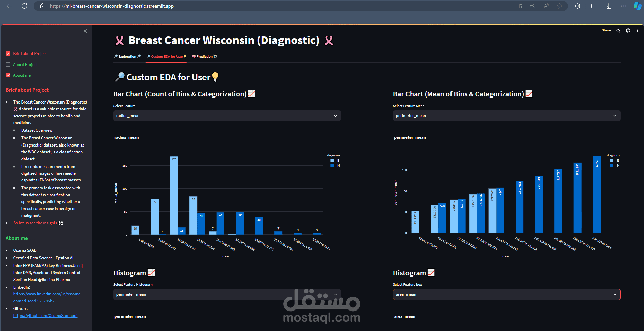Open Streamlit app three-dot menu
Image resolution: width=644 pixels, height=331 pixels.
637,31
